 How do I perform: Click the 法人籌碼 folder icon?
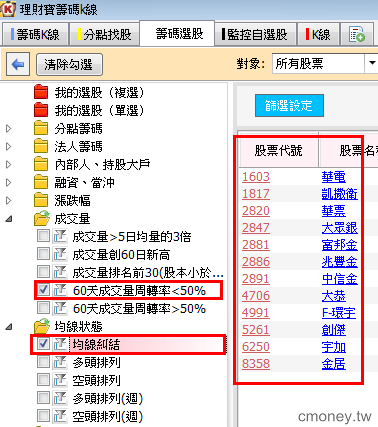coord(41,146)
